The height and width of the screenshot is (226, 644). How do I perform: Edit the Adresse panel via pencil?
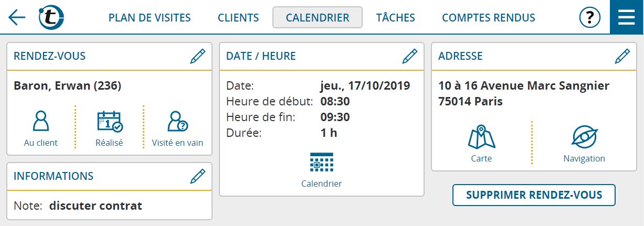click(x=622, y=56)
